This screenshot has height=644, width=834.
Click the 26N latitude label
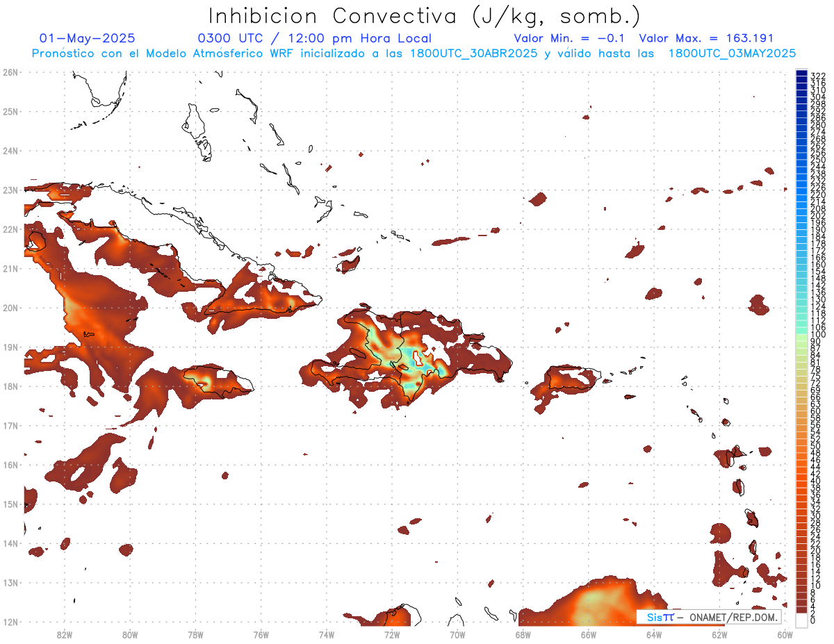coord(10,72)
